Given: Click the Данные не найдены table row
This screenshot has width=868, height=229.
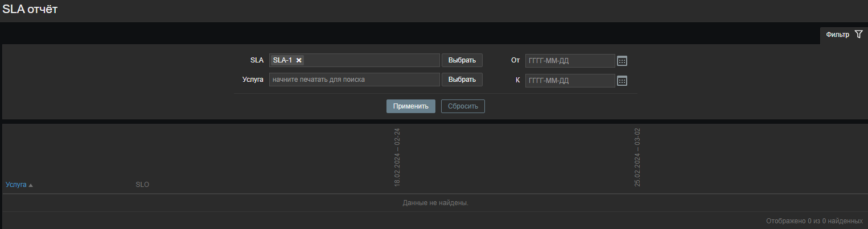Looking at the screenshot, I should 435,203.
